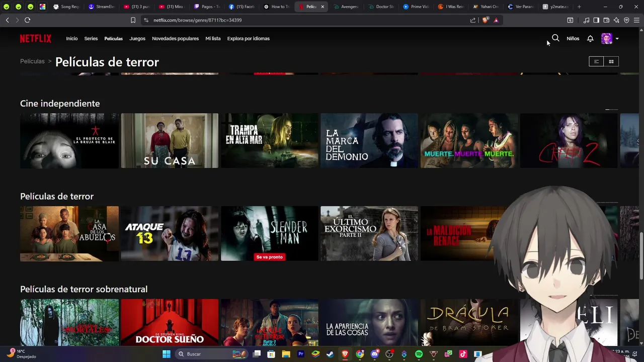Open La Marca del Demonio thumbnail
This screenshot has height=362, width=644.
click(369, 141)
